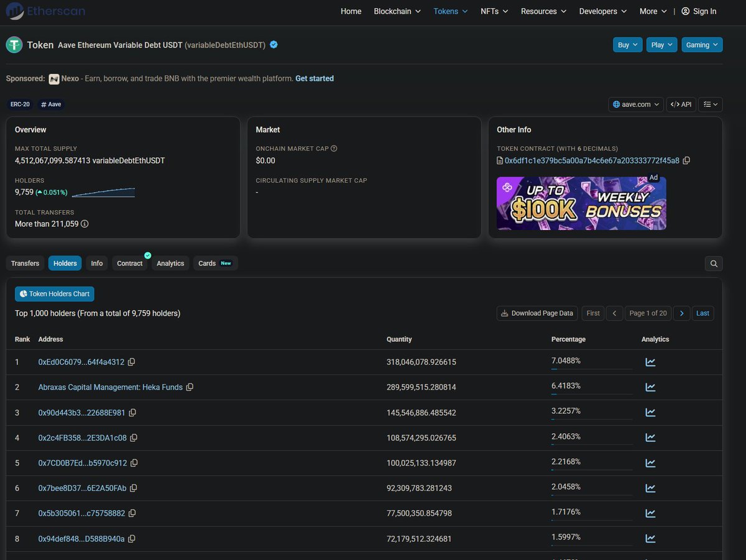Viewport: 746px width, 560px height.
Task: Open Abraxas Capital Management: Heka Funds
Action: coord(111,387)
